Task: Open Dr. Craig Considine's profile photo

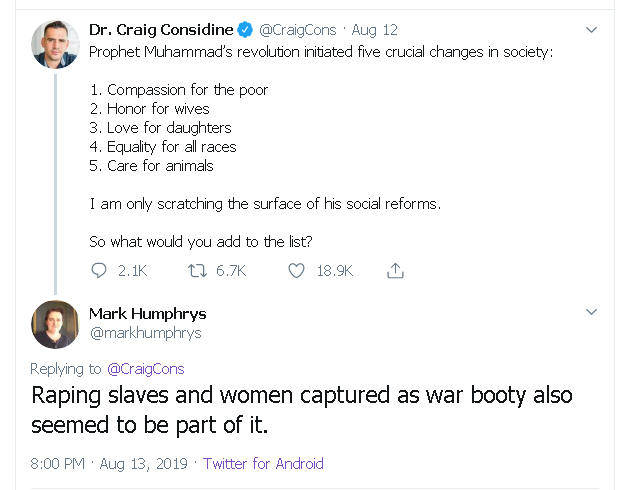Action: point(55,44)
